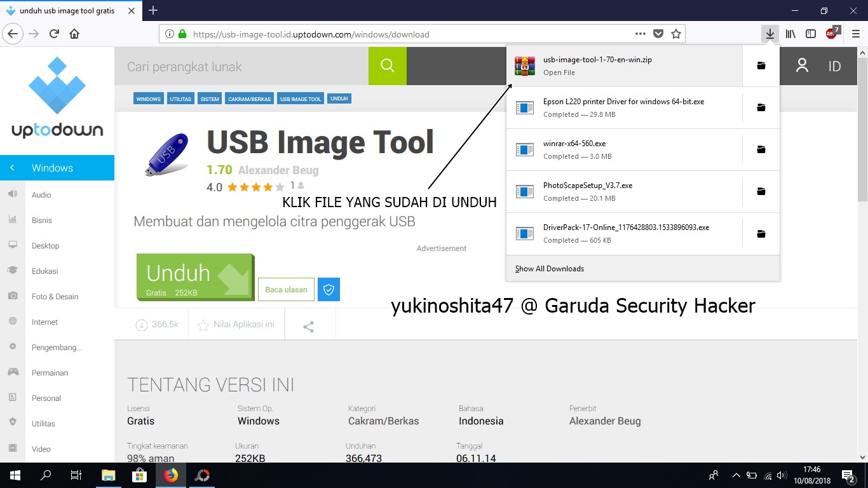Bookmark the page with the star toggle

676,34
